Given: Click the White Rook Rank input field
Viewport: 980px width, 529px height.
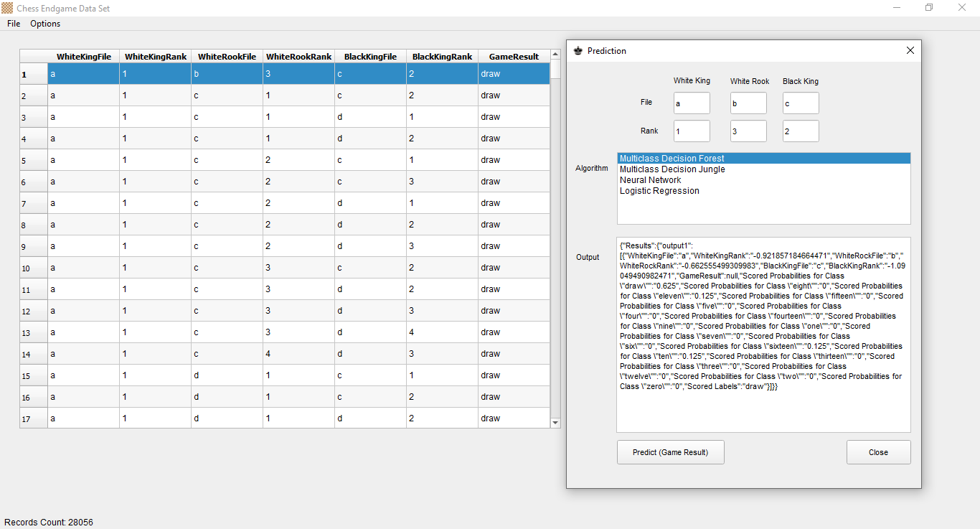Looking at the screenshot, I should pos(748,131).
